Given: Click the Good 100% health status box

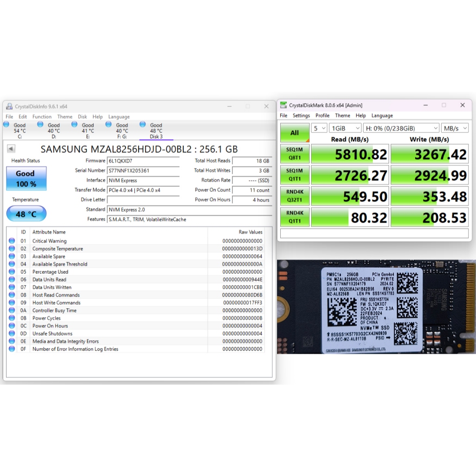Looking at the screenshot, I should (x=26, y=178).
